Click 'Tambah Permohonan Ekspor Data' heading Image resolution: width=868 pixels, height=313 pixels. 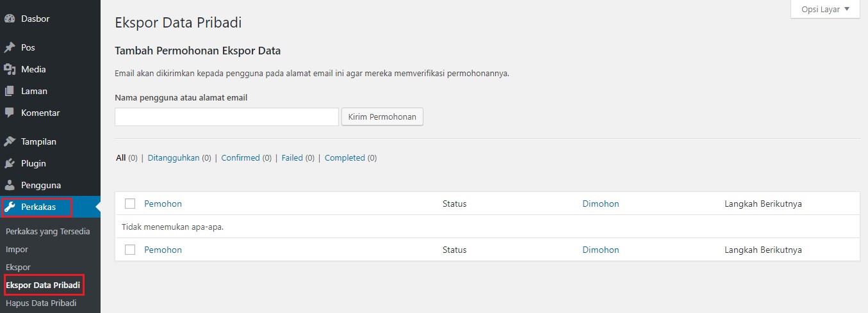coord(197,51)
